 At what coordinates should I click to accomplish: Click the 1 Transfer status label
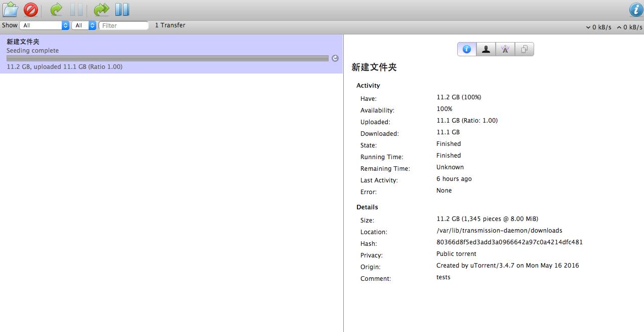pos(170,25)
